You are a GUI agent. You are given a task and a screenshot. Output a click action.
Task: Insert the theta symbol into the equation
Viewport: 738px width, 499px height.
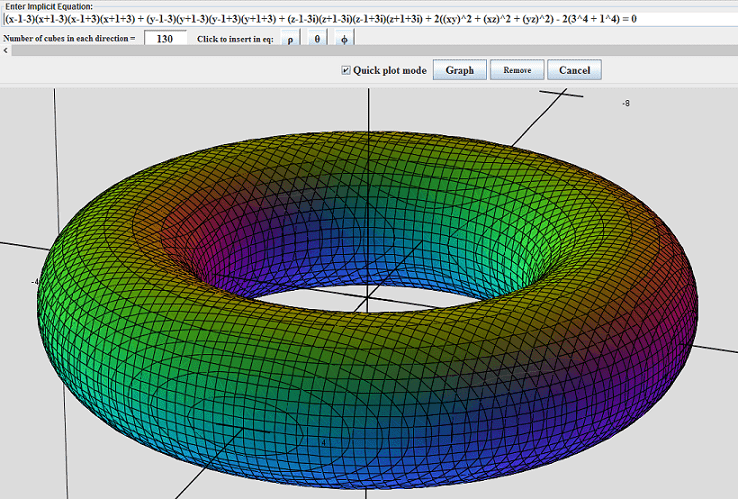click(x=317, y=38)
